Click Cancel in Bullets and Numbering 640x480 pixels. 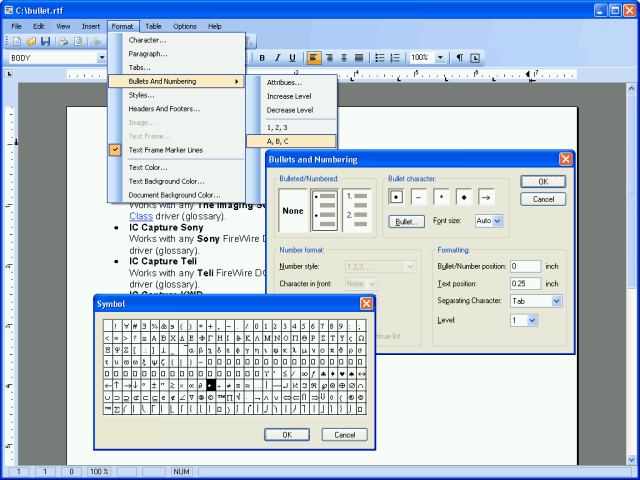tap(543, 199)
